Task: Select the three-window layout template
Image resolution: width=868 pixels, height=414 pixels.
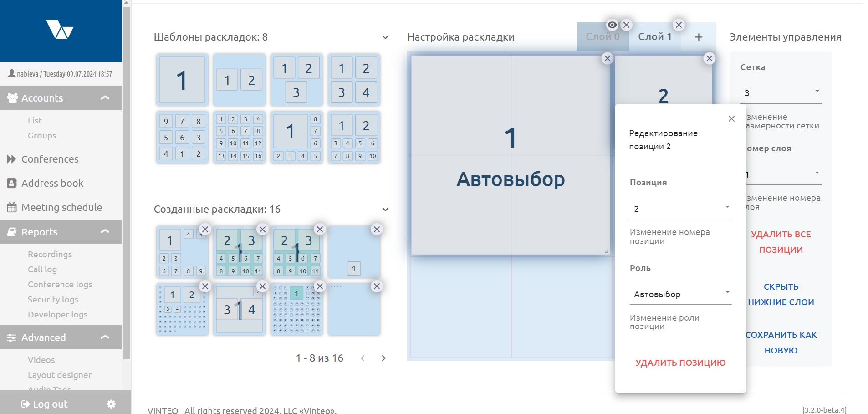Action: tap(296, 80)
